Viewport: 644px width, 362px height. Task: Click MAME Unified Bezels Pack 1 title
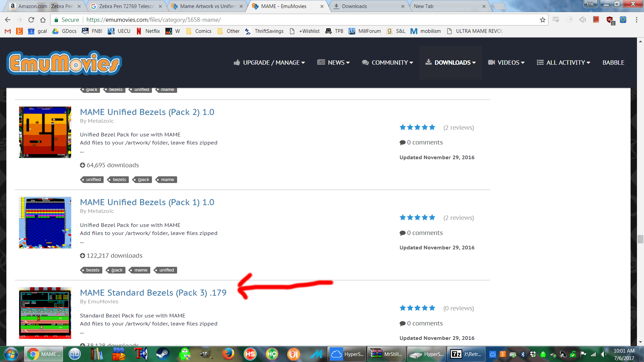click(147, 202)
